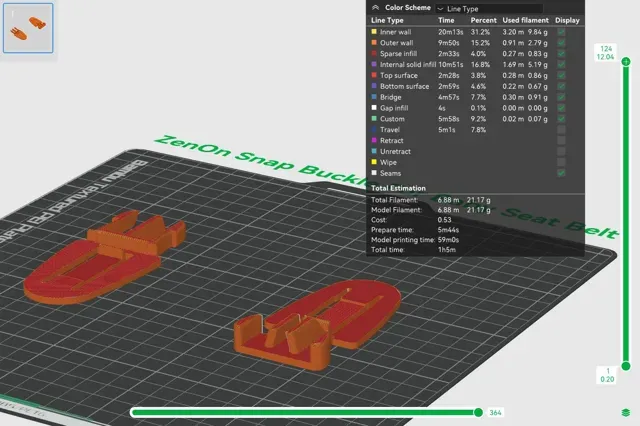Click the Outer wall orange color swatch
The height and width of the screenshot is (426, 640).
pos(374,42)
